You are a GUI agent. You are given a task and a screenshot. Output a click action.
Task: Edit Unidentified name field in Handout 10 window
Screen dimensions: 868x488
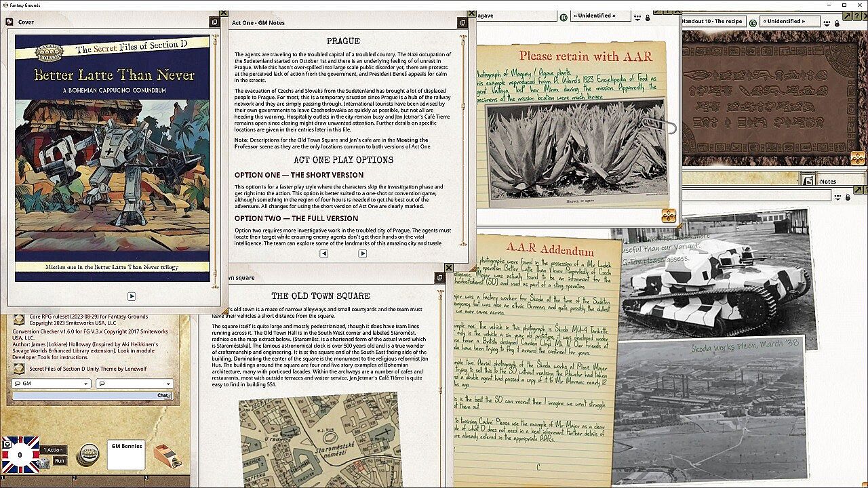790,22
